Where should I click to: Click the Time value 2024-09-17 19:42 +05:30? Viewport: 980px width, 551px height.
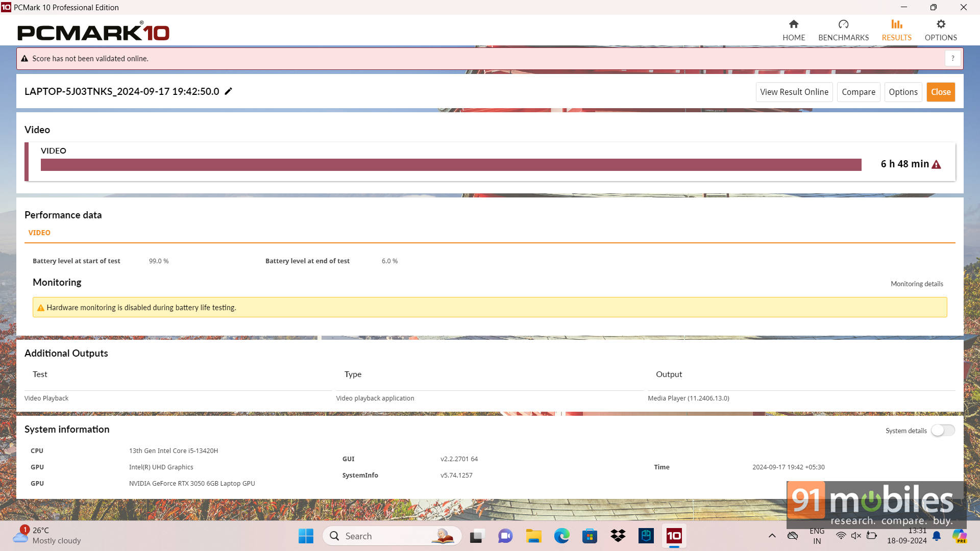point(789,467)
